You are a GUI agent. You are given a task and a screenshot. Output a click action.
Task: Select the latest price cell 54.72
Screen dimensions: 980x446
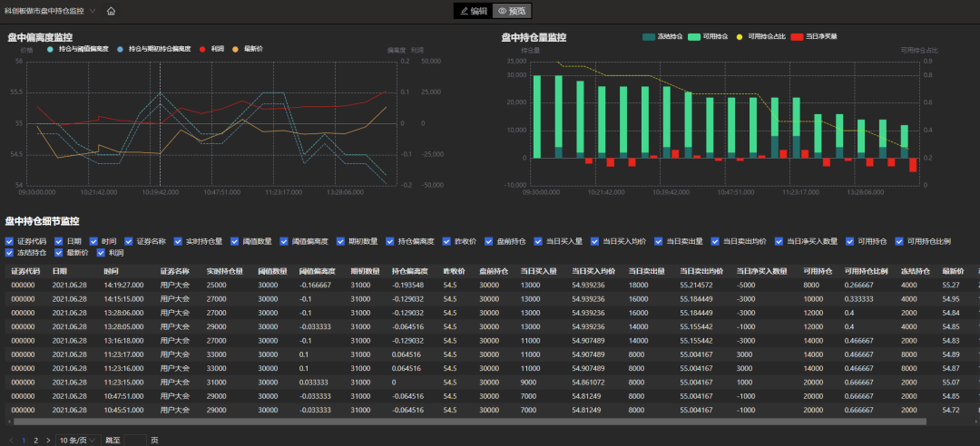(x=950, y=411)
